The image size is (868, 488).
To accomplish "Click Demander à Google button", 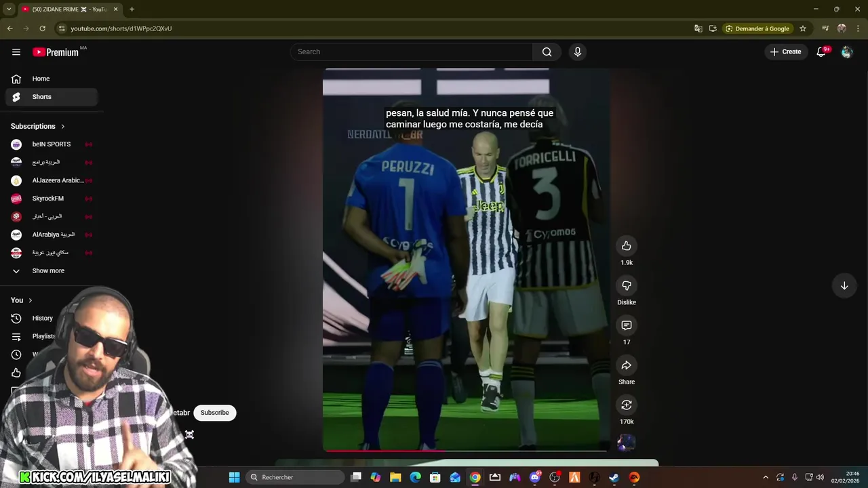I will (757, 28).
